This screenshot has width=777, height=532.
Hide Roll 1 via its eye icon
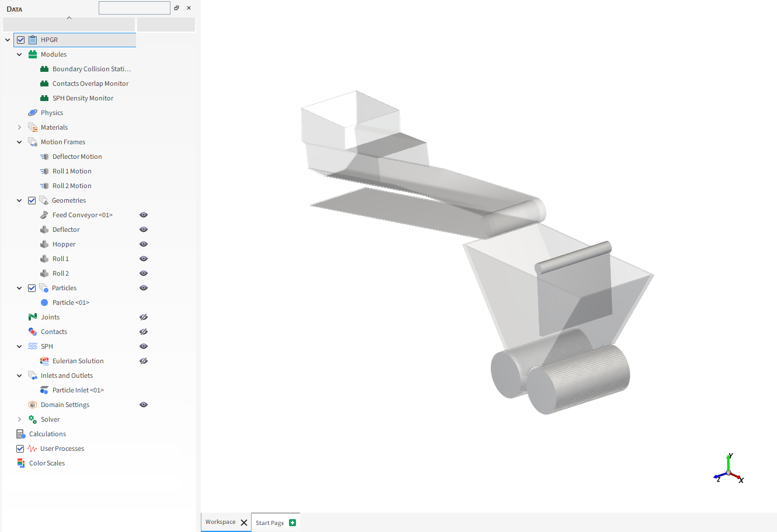(144, 259)
